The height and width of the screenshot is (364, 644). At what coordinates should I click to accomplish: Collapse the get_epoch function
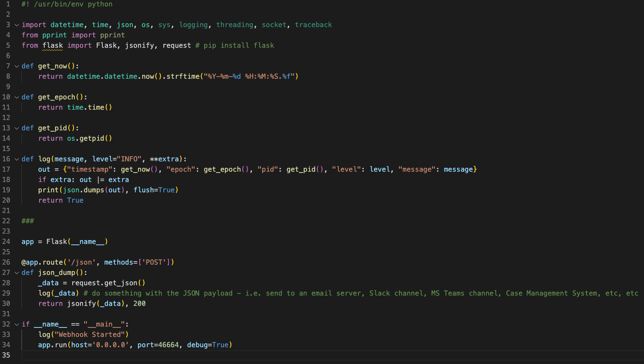point(17,97)
